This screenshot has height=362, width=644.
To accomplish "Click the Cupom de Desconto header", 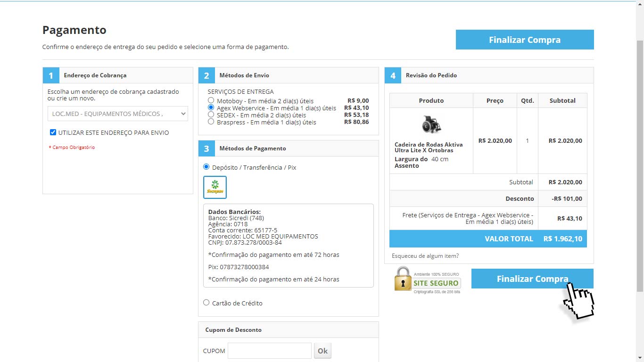I will click(x=233, y=329).
